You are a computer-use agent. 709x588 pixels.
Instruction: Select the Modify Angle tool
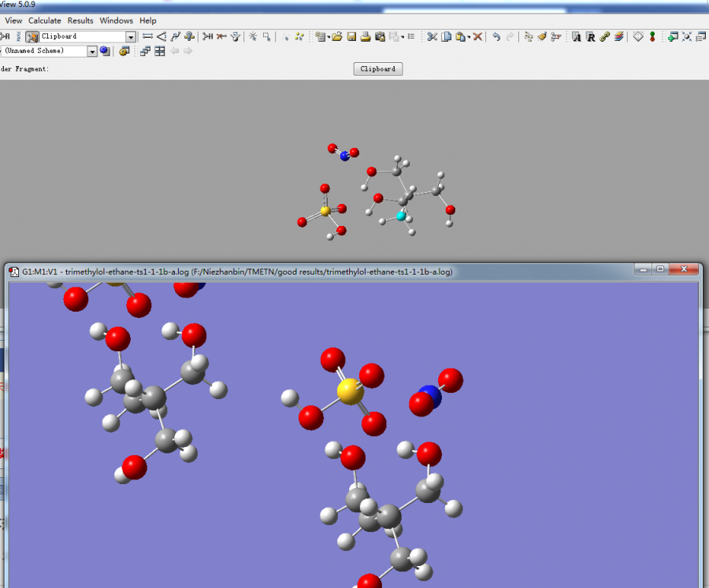tap(161, 36)
